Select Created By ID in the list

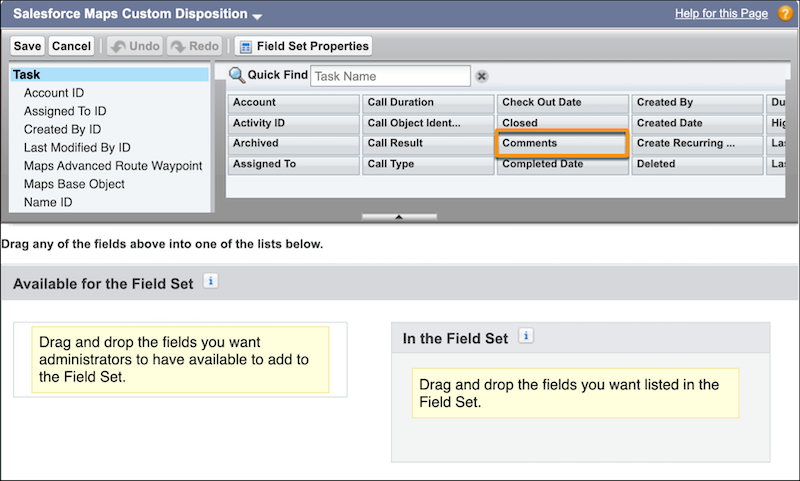point(63,130)
